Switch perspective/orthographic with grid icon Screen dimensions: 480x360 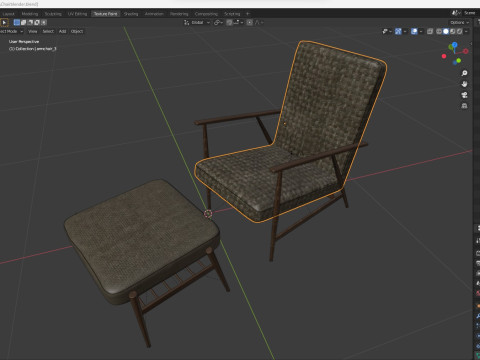464,106
